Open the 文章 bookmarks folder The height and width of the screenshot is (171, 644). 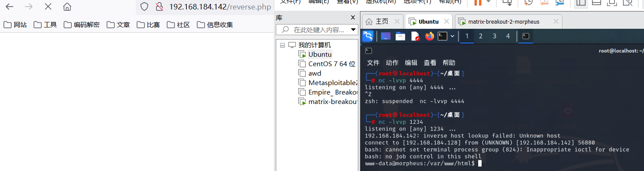118,24
